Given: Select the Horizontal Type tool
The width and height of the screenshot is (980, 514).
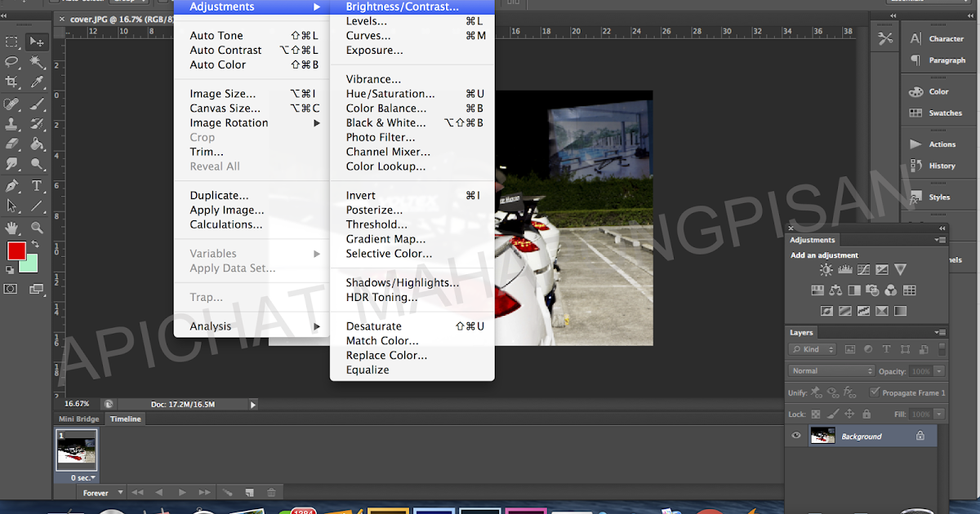Looking at the screenshot, I should point(37,187).
